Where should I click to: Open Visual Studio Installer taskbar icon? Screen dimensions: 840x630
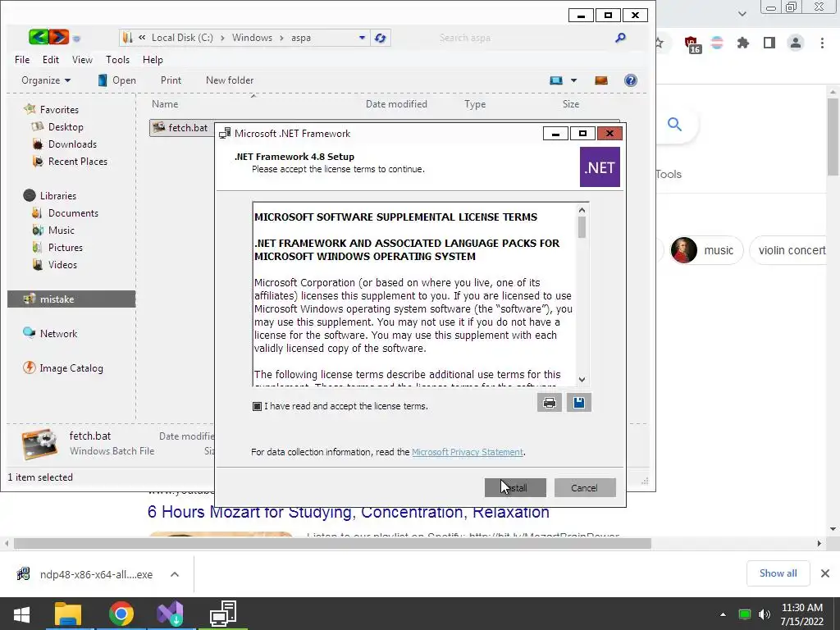(171, 614)
